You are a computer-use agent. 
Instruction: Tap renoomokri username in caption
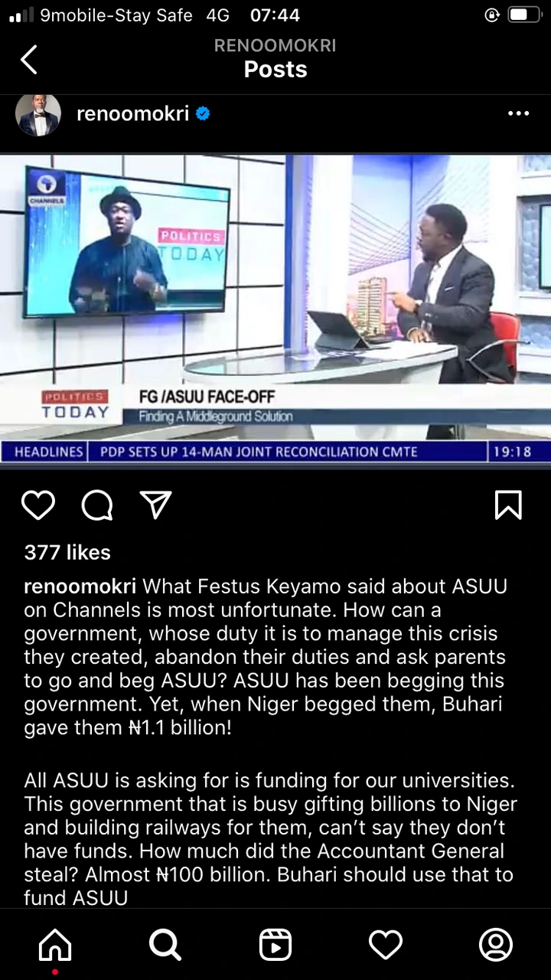click(80, 587)
